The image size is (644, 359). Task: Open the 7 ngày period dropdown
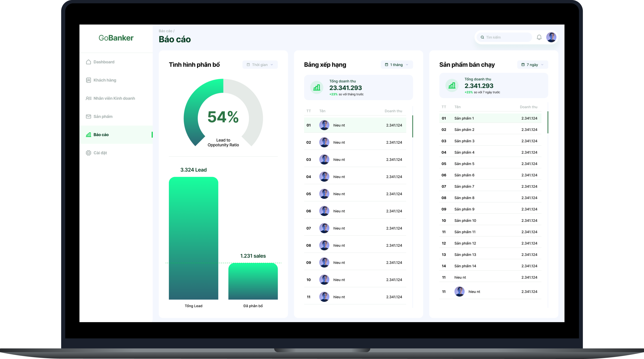(532, 65)
